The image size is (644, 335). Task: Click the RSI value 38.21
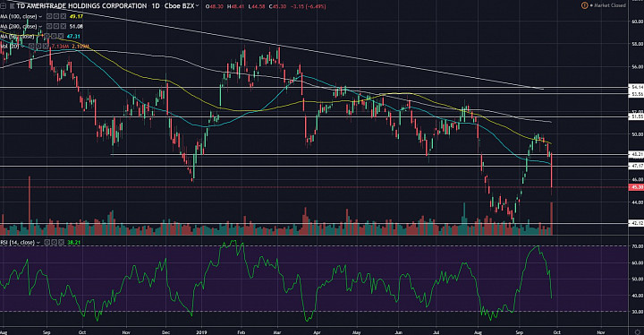click(x=74, y=243)
